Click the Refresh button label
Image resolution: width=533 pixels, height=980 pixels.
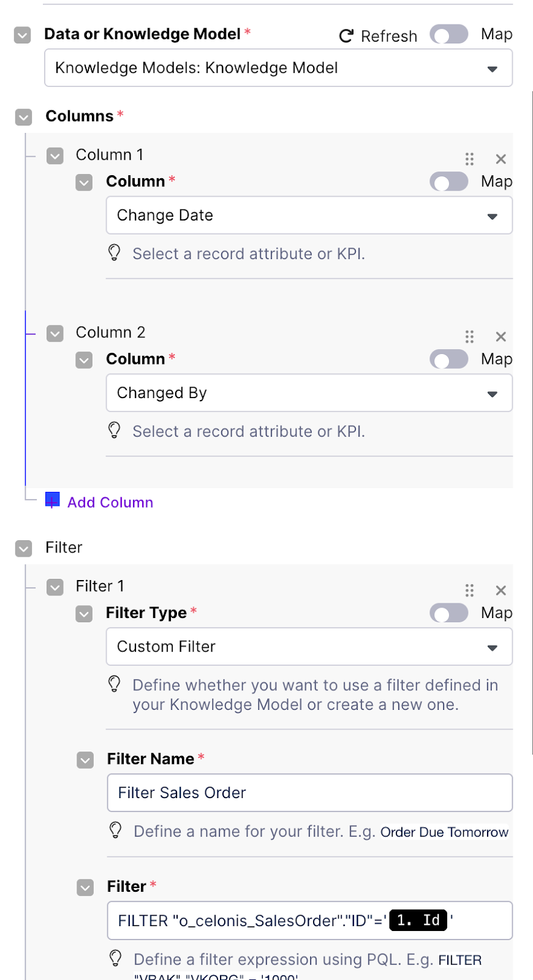coord(388,36)
